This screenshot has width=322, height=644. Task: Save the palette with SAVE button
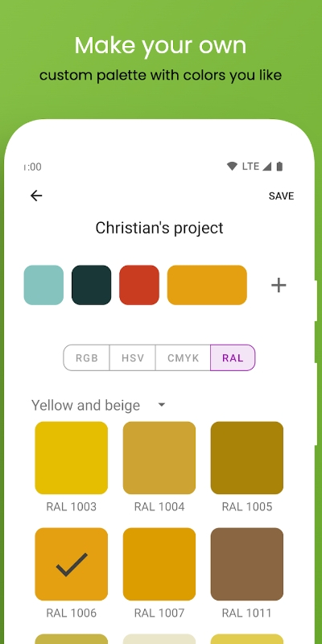[x=281, y=196]
